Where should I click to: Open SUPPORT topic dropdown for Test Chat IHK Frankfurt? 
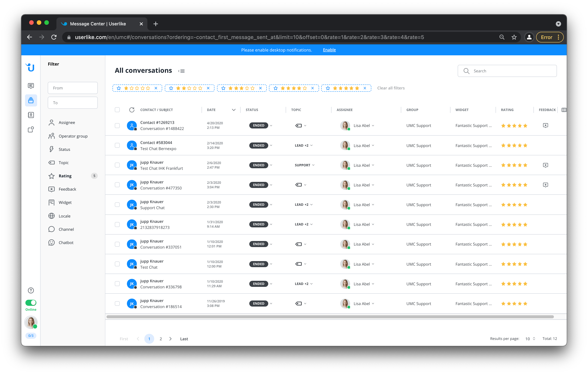pyautogui.click(x=304, y=165)
